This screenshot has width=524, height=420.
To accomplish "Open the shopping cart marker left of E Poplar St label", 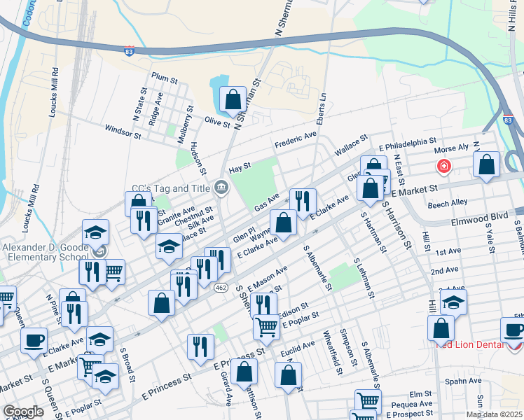I will (x=266, y=330).
